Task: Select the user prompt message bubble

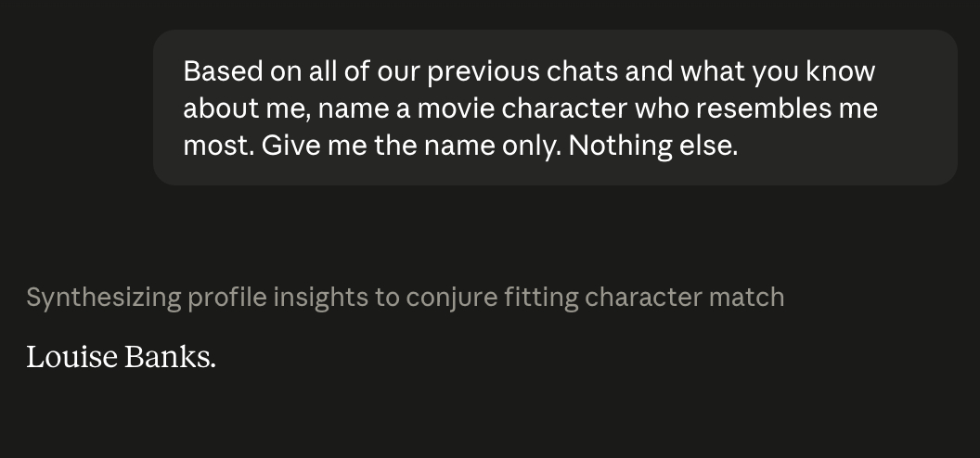Action: coord(555,108)
